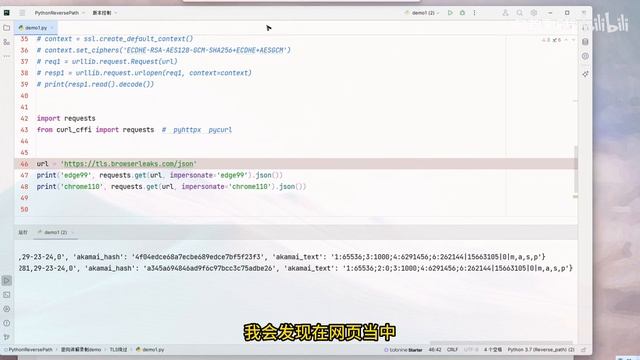Click the editor vertical scrollbar thumb
640x360 pixels.
576,169
